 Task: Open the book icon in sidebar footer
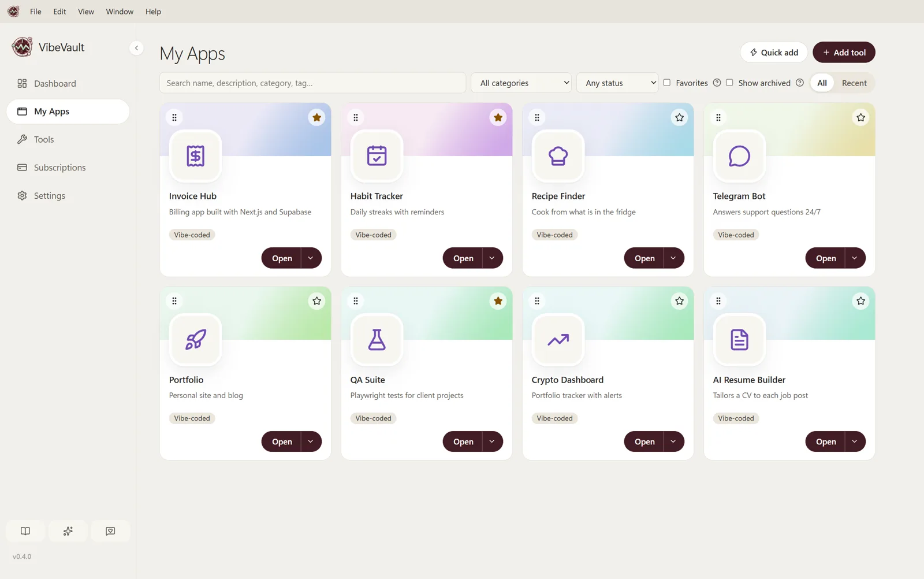pyautogui.click(x=25, y=531)
